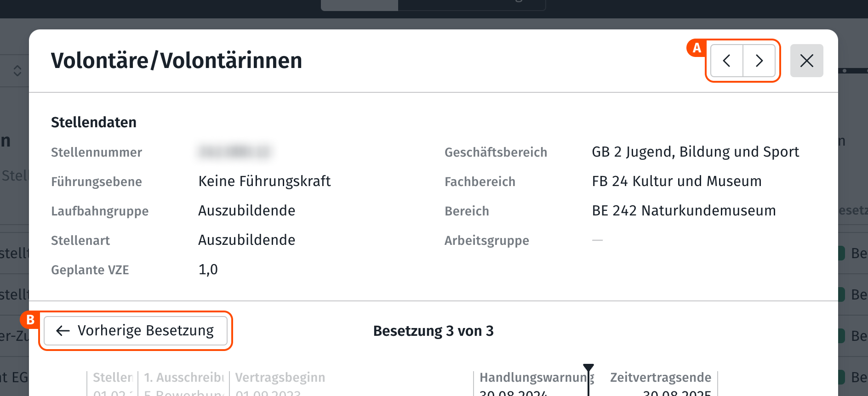Click the Geplante VZE value 1,0
Viewport: 868px width, 396px height.
(208, 270)
